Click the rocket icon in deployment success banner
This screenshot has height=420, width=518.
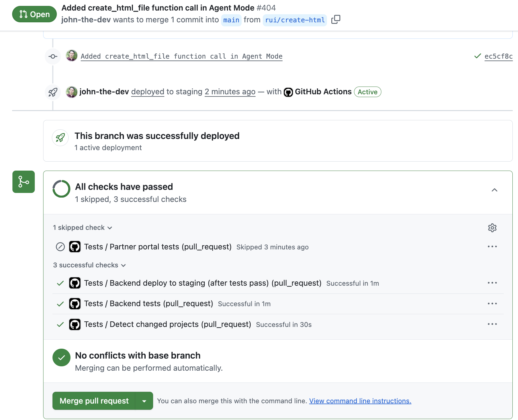coord(60,137)
